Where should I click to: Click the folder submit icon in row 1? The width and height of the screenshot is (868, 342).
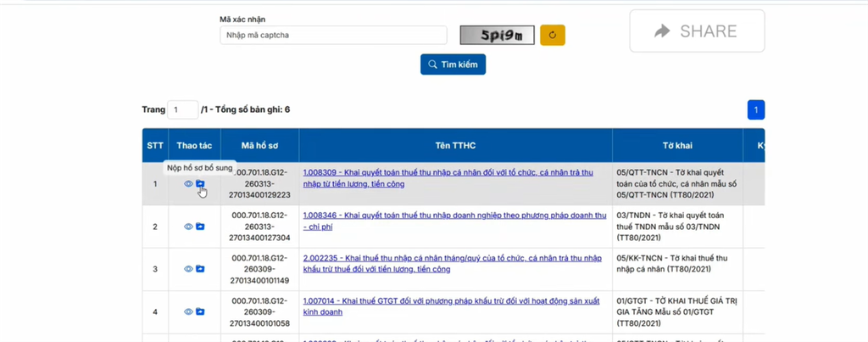tap(201, 184)
